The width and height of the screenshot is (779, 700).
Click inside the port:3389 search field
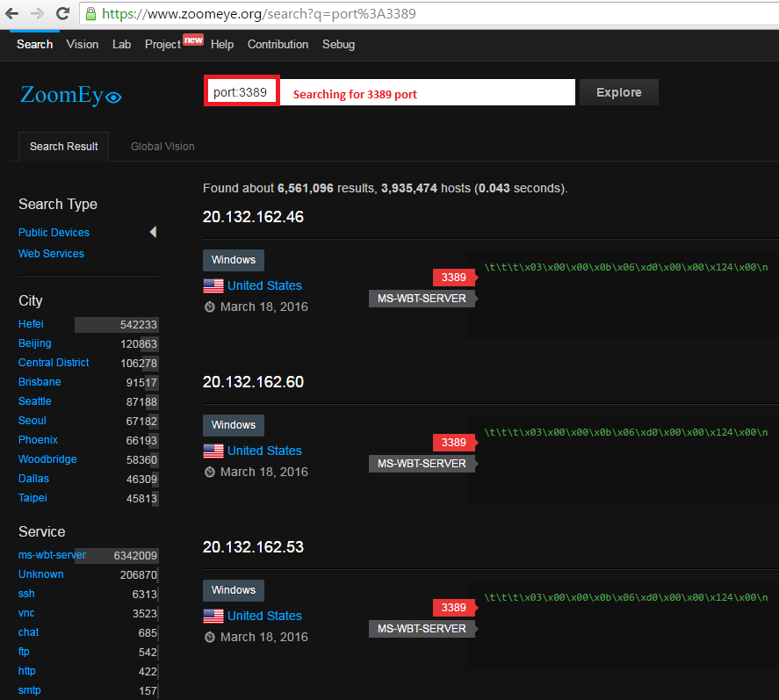pyautogui.click(x=242, y=91)
